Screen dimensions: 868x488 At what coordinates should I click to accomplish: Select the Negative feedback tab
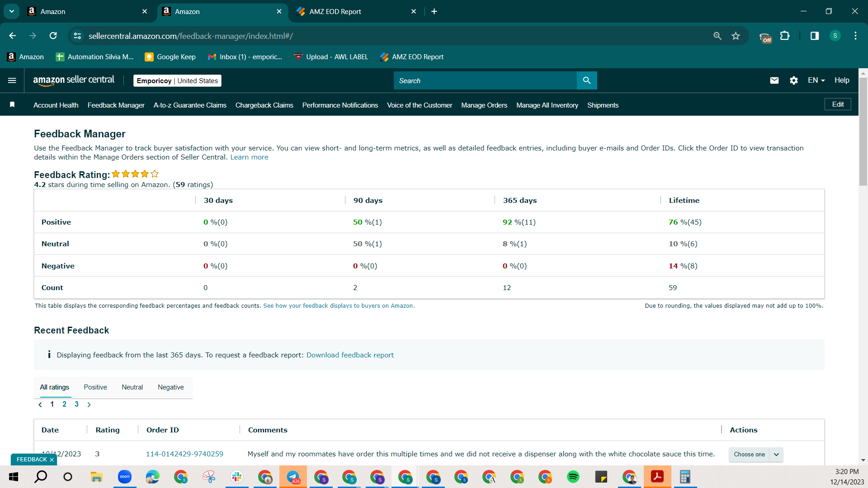point(171,387)
